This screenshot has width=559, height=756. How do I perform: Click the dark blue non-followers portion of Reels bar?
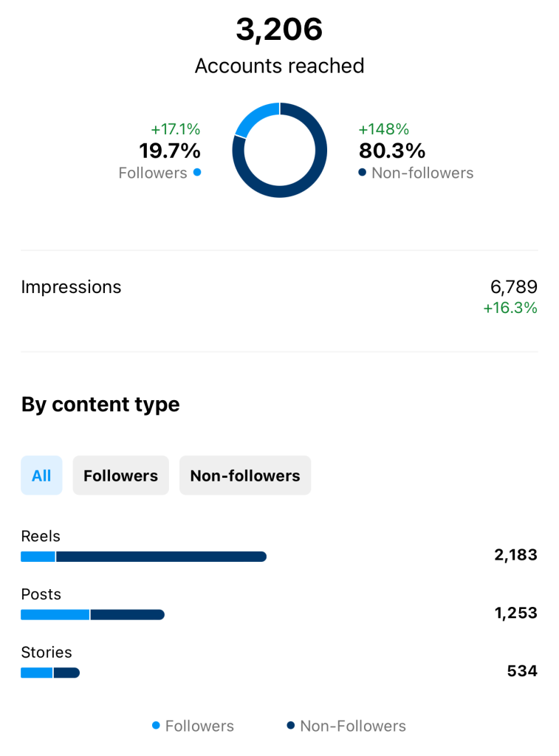point(160,557)
